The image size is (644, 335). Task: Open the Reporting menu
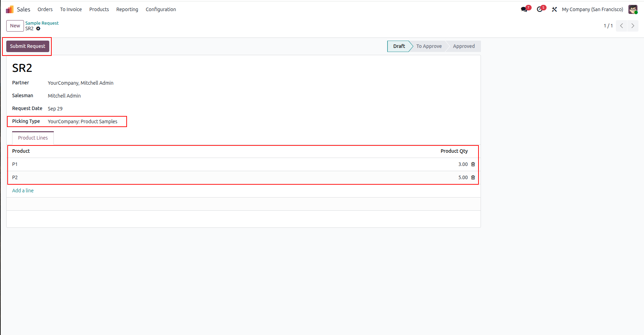click(x=127, y=9)
